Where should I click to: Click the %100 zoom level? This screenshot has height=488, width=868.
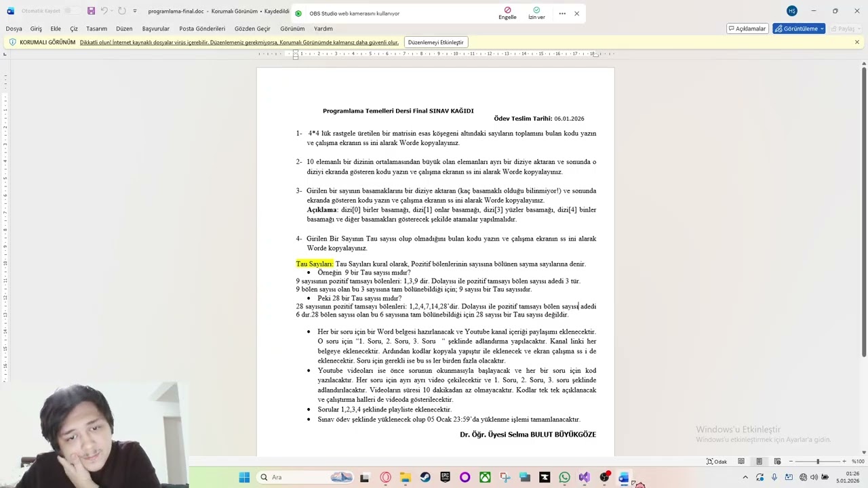(x=858, y=462)
